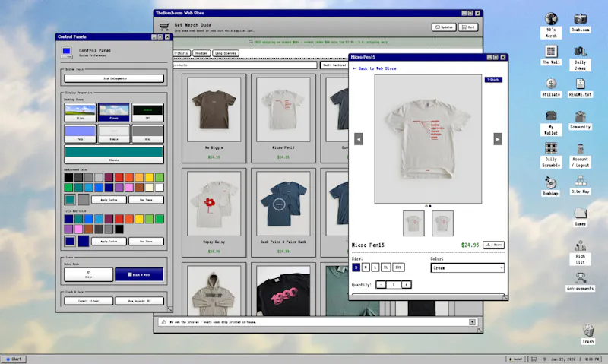Open the Rich List desktop icon
Viewport: 608px width, 364px height.
[580, 253]
